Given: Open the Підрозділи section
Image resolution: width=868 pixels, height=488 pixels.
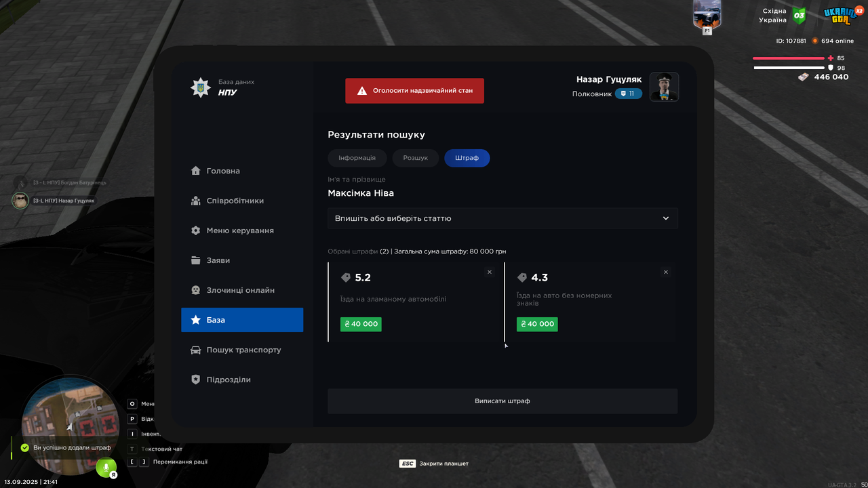Looking at the screenshot, I should point(242,380).
